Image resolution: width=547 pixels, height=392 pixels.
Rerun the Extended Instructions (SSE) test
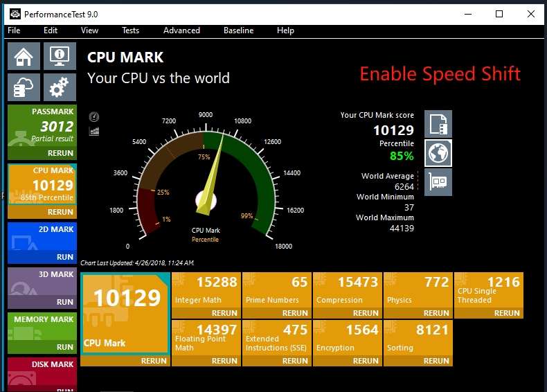pyautogui.click(x=295, y=361)
